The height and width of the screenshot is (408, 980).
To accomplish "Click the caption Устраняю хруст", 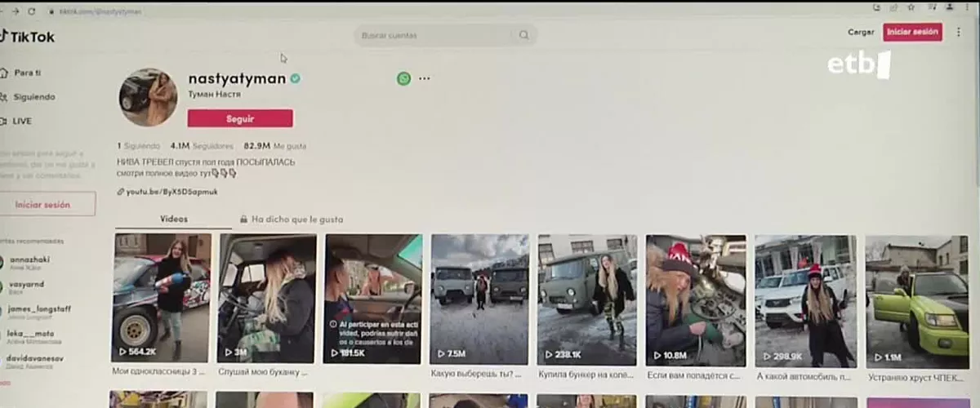I will [x=915, y=377].
